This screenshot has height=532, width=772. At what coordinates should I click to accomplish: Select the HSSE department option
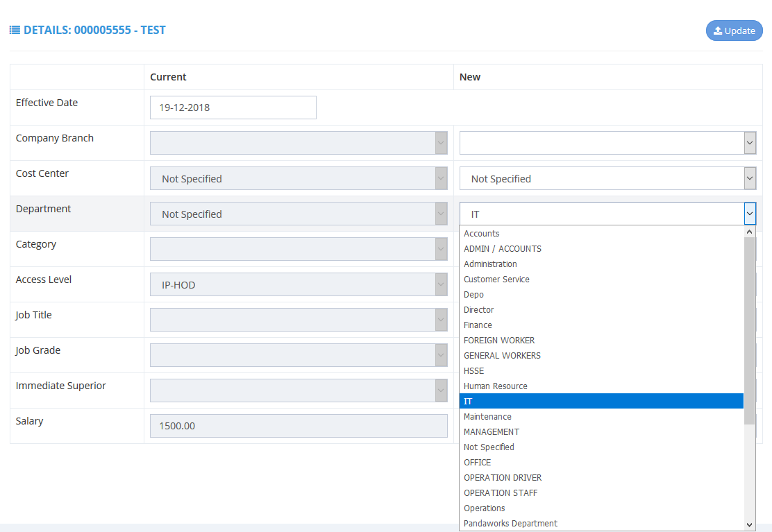(473, 371)
